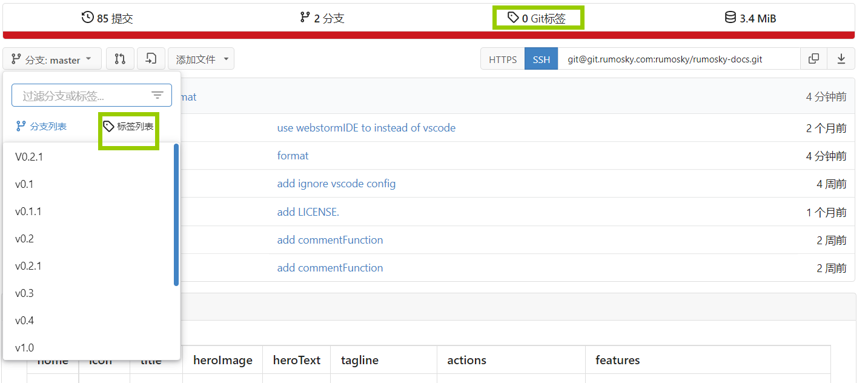
Task: Copy the SSH clone URL with copy icon
Action: pyautogui.click(x=813, y=58)
